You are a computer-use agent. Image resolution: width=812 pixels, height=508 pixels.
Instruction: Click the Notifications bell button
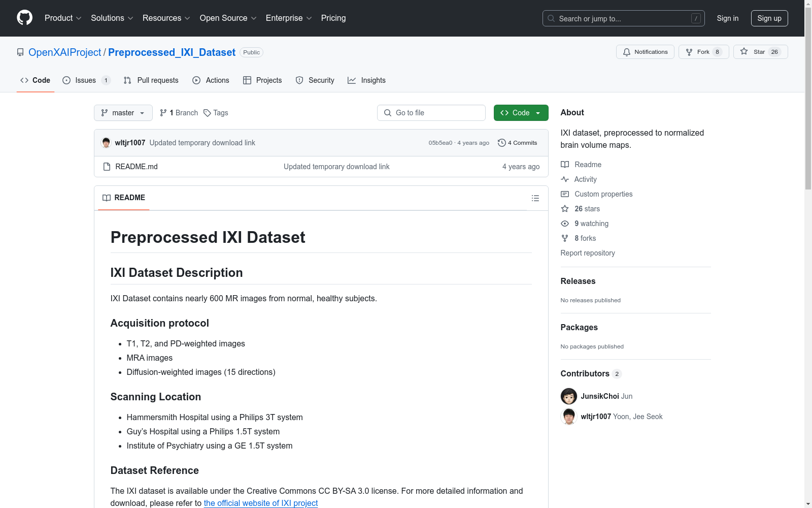[645, 52]
